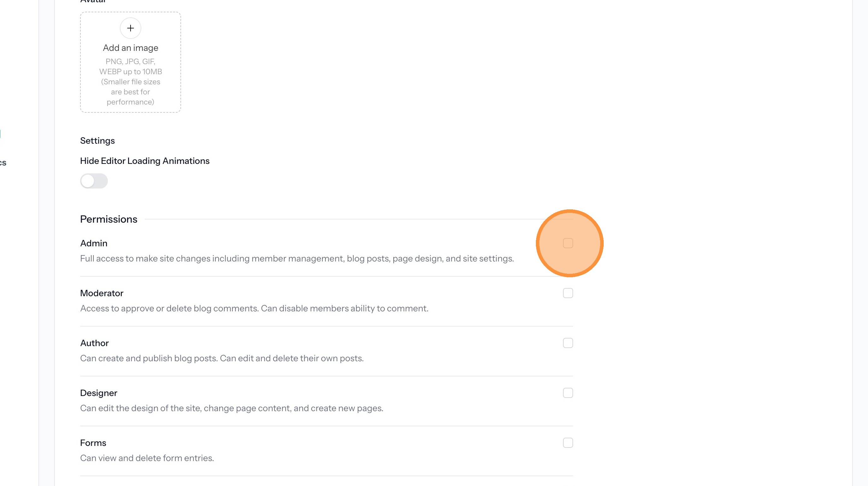
Task: Check the Moderator permission box
Action: click(x=568, y=293)
